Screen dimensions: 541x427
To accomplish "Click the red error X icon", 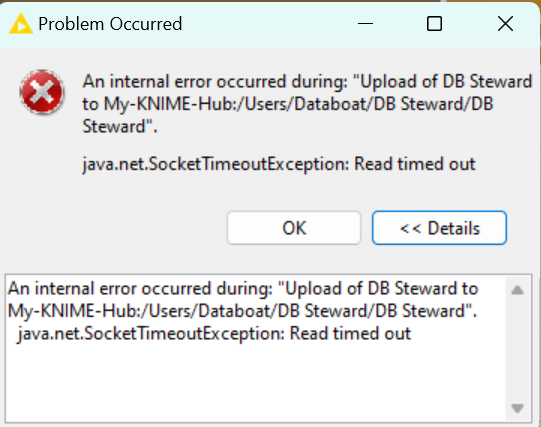I will 42,92.
